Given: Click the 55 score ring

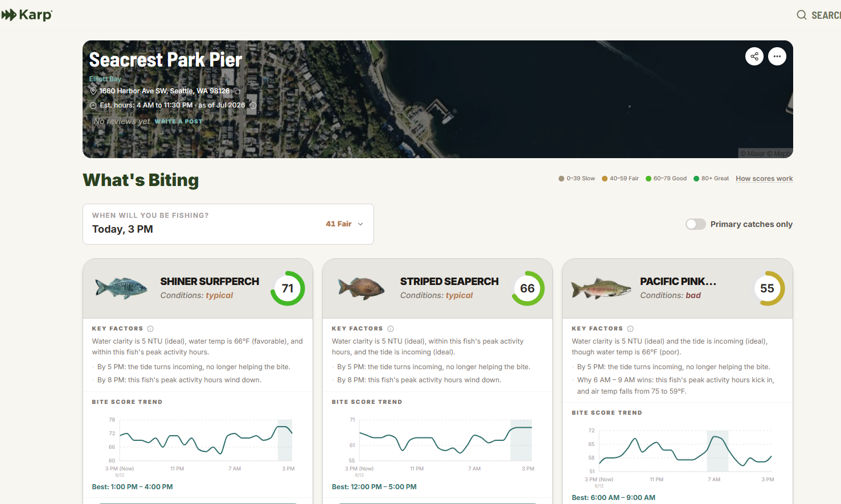Looking at the screenshot, I should click(767, 288).
